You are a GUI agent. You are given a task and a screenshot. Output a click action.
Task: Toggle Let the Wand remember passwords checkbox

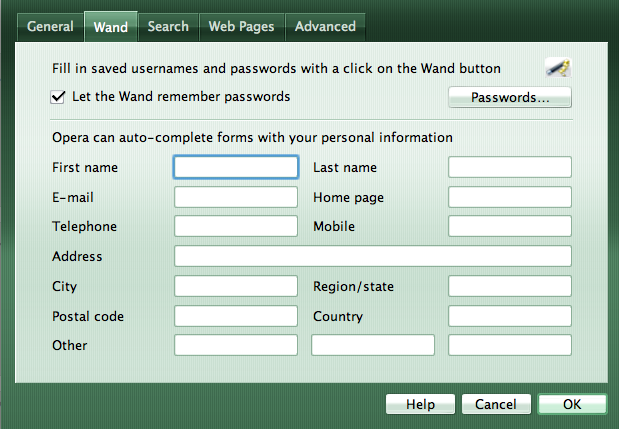pos(58,97)
